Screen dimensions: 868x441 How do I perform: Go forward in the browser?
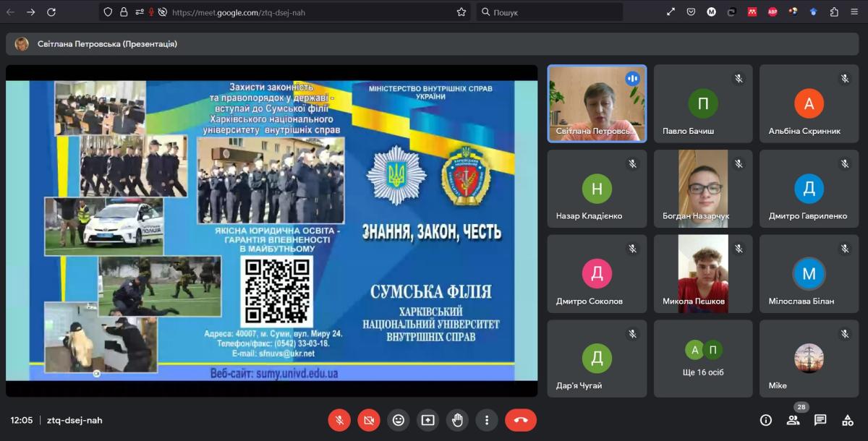point(31,12)
